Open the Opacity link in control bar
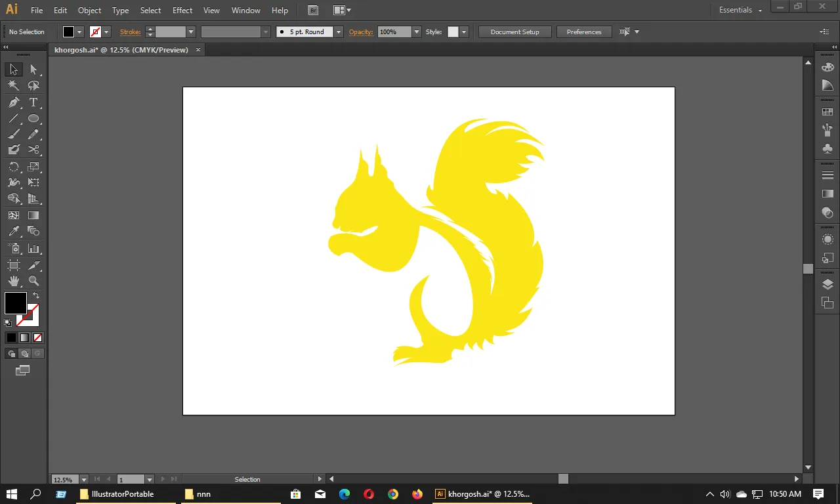 (361, 31)
